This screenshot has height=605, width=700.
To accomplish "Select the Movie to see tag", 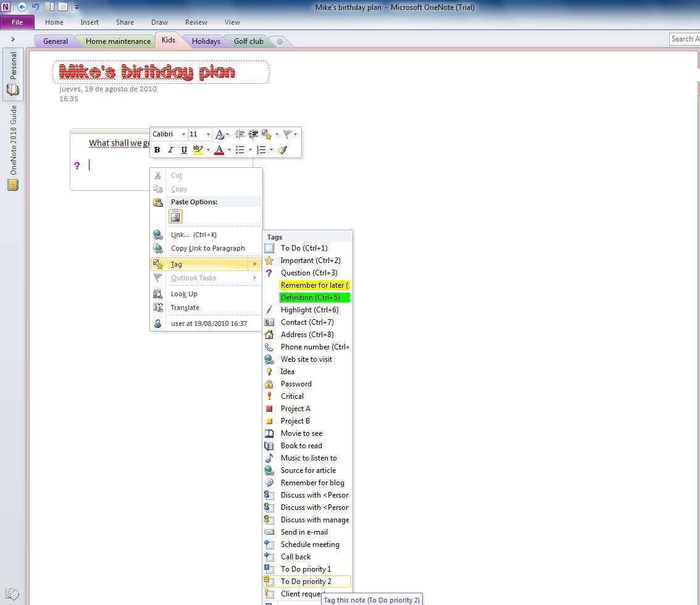I will click(x=307, y=433).
